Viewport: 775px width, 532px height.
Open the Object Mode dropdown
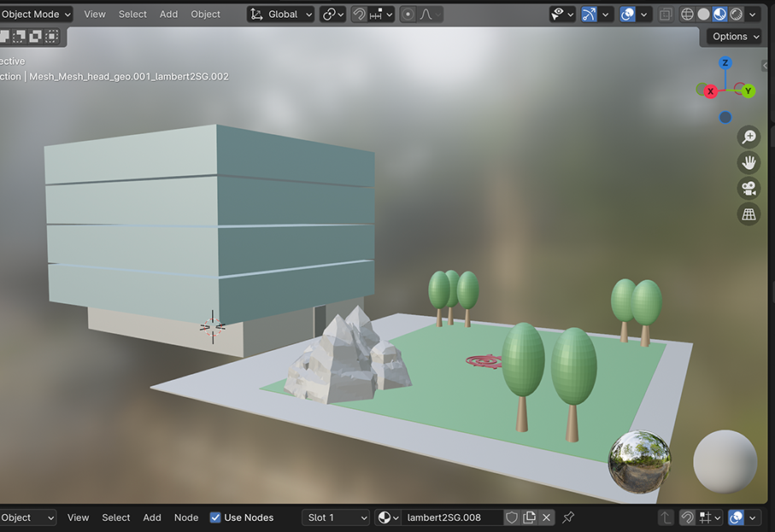point(36,15)
